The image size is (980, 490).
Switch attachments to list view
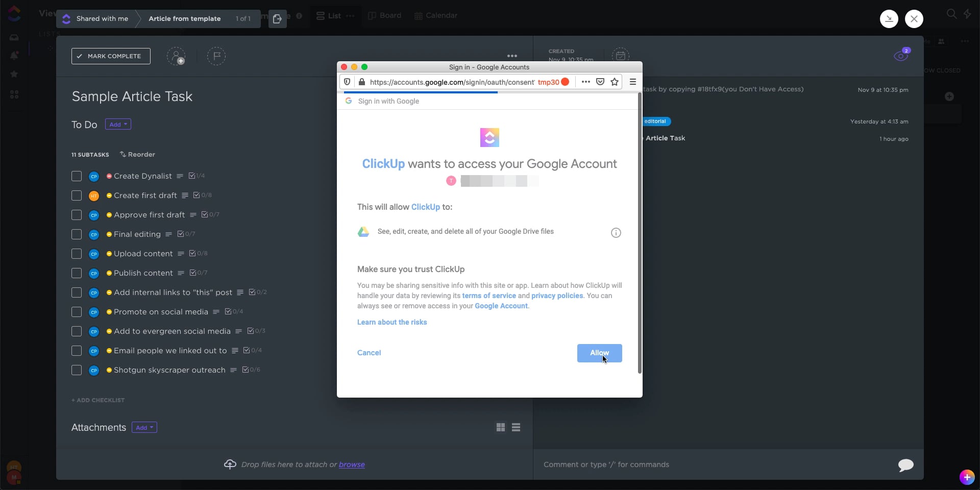(516, 427)
